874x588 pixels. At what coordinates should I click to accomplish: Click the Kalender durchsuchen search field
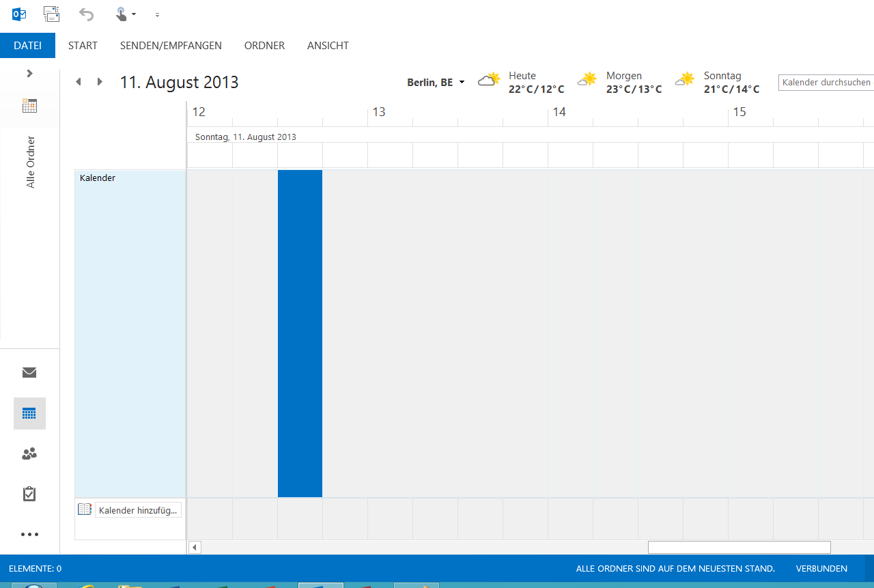(x=826, y=83)
